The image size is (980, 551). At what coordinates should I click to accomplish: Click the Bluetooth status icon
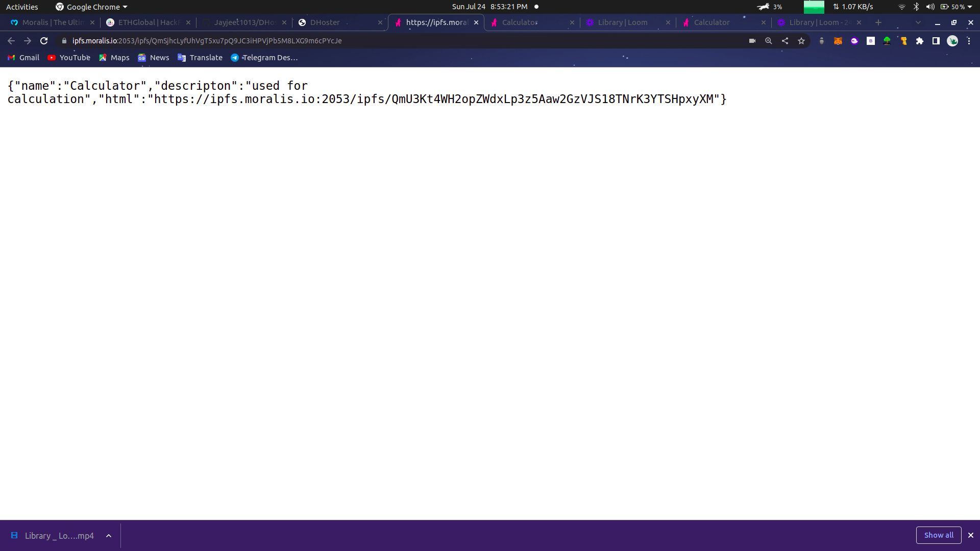(x=916, y=7)
